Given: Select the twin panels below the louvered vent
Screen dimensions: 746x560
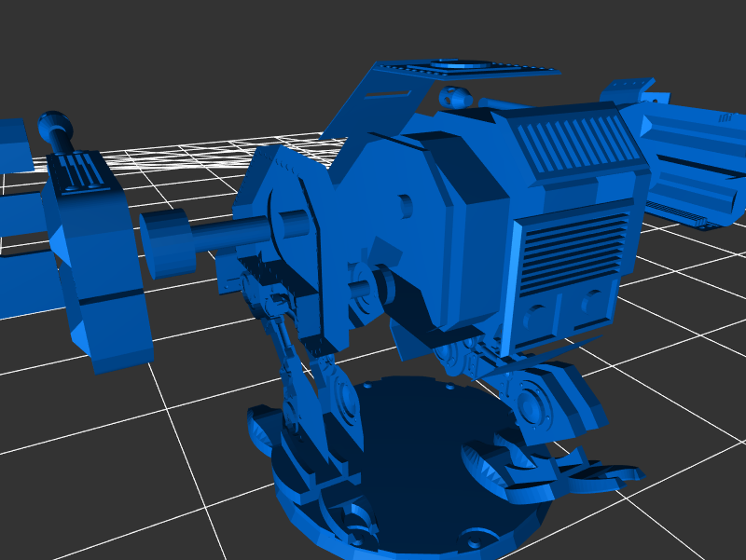Looking at the screenshot, I should (x=561, y=309).
